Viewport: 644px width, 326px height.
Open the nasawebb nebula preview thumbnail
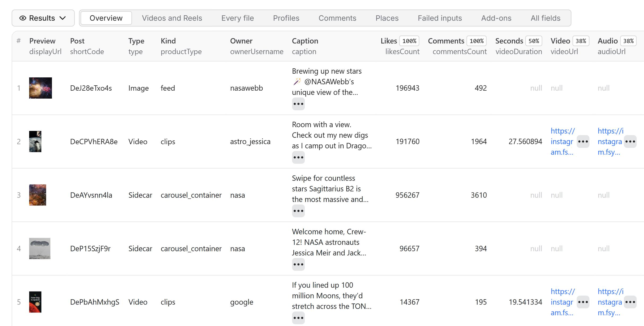[x=41, y=88]
